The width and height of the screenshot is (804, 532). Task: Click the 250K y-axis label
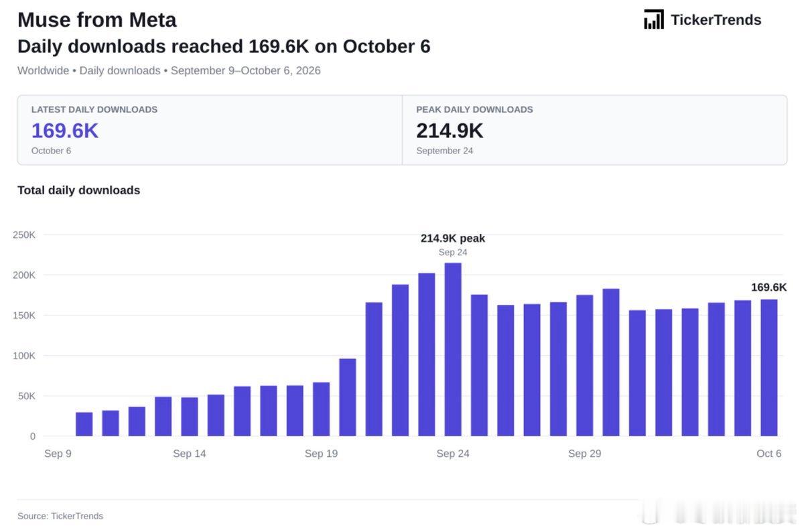[x=24, y=235]
